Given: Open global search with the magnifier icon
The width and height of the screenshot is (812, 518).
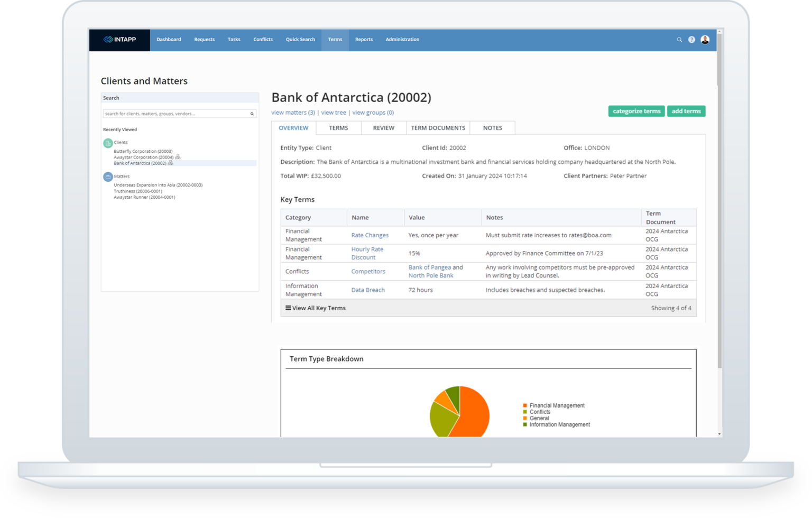Looking at the screenshot, I should click(679, 39).
